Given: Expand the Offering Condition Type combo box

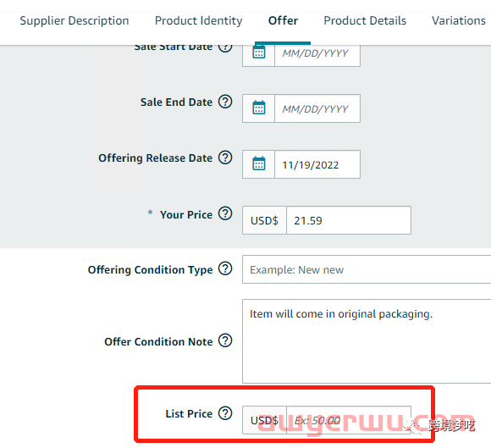Looking at the screenshot, I should [x=367, y=269].
